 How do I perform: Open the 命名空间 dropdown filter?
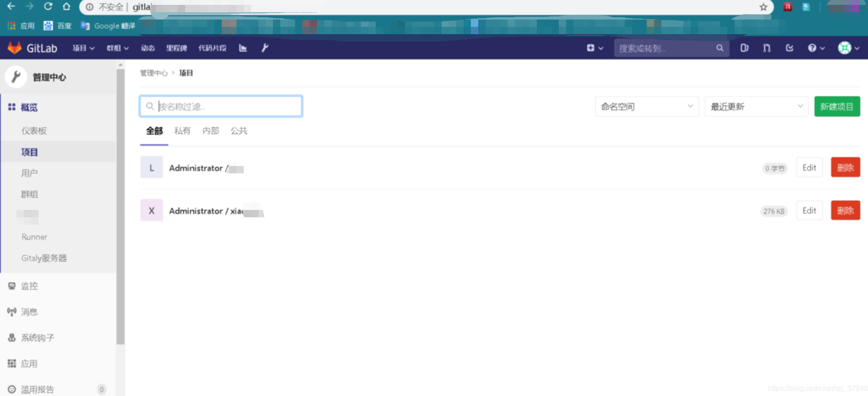click(647, 106)
